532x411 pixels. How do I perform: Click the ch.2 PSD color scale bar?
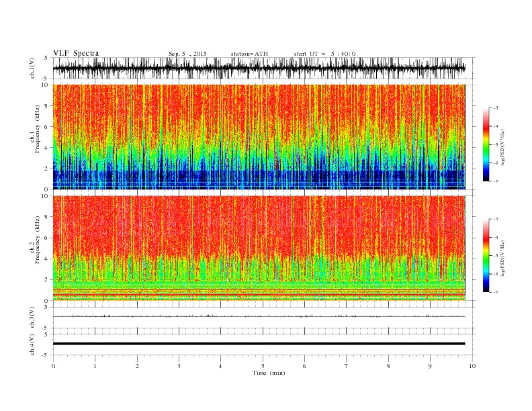click(x=486, y=255)
